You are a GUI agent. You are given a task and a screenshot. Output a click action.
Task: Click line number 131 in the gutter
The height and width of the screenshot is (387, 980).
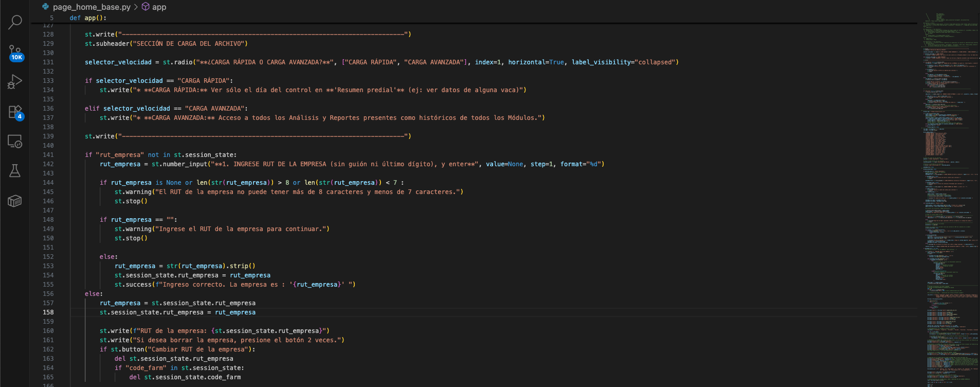48,62
